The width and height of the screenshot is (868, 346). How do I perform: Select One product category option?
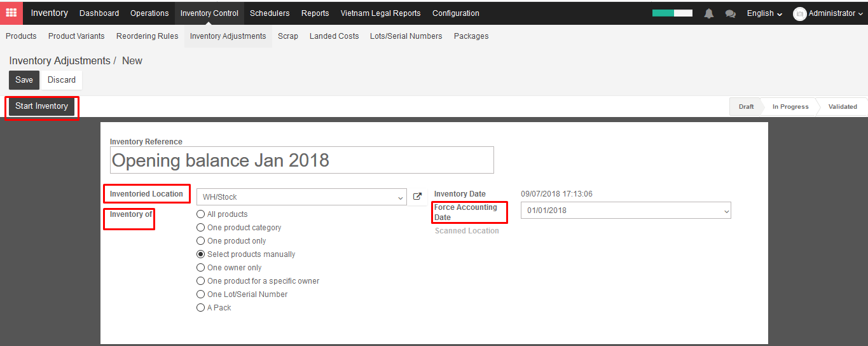[x=201, y=228]
